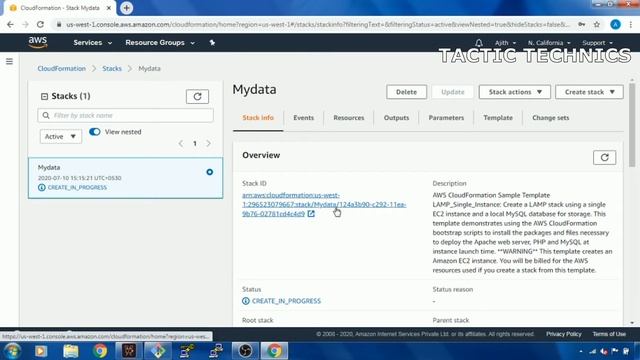The image size is (640, 360).
Task: Go to next page of stacks
Action: tap(209, 143)
